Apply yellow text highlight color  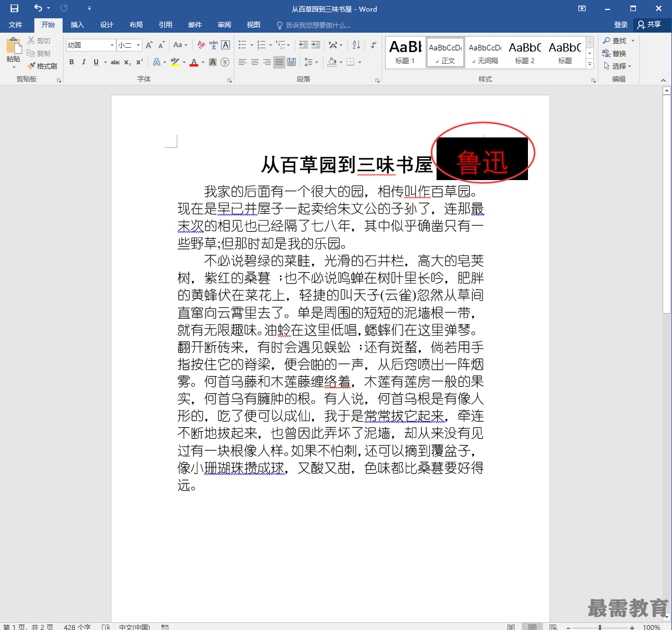(175, 62)
